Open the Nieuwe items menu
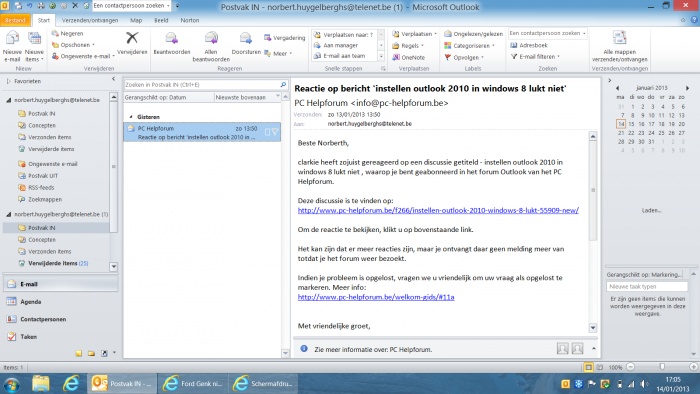Viewport: 700px width, 394px height. (34, 47)
